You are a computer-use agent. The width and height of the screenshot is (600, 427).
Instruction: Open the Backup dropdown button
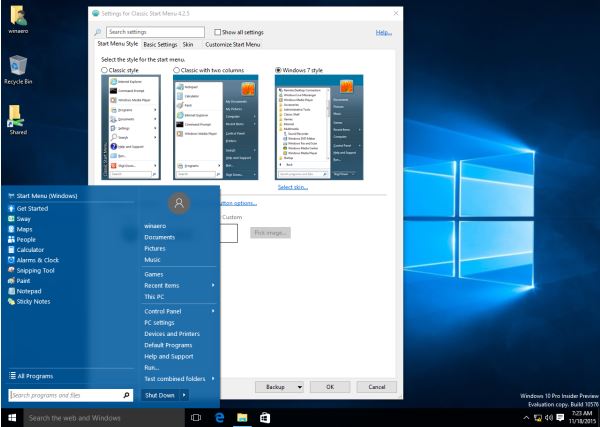point(300,387)
